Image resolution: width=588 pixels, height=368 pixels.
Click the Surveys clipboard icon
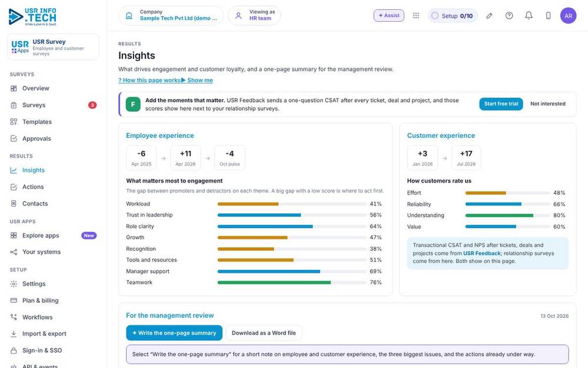coord(14,105)
